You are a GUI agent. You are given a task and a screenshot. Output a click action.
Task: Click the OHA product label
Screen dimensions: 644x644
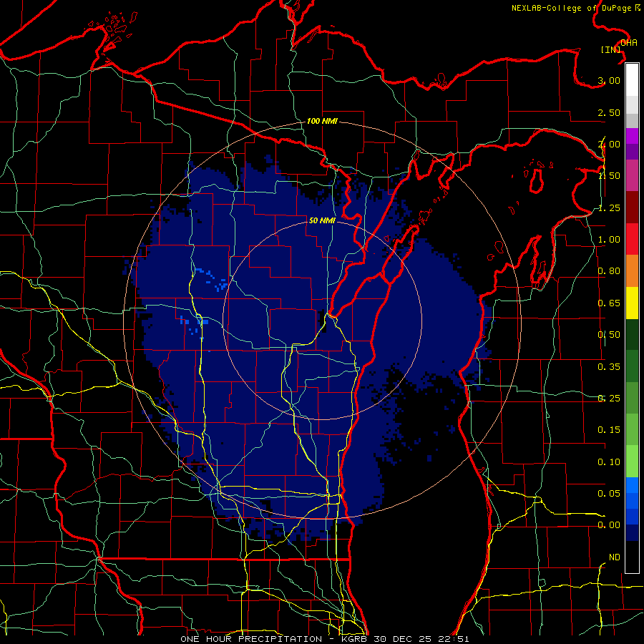point(629,43)
